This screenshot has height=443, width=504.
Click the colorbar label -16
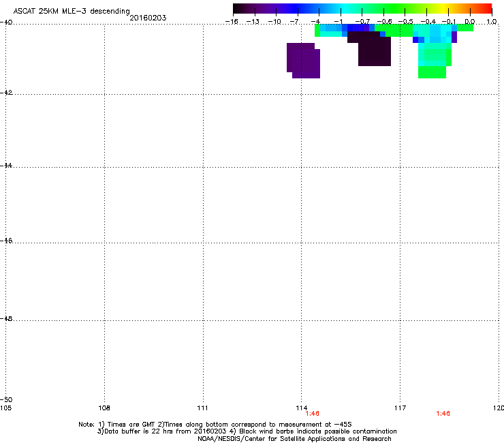232,22
